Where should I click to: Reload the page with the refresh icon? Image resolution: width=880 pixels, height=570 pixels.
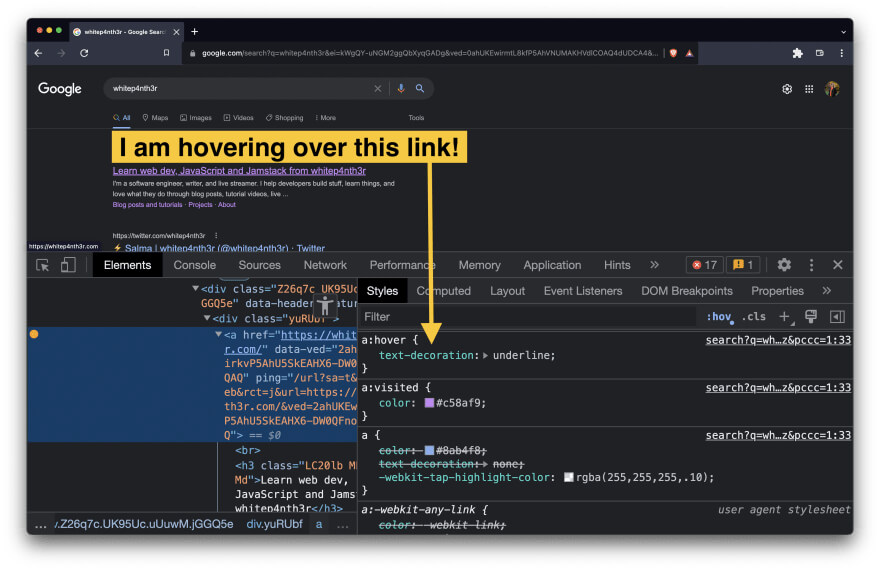(x=84, y=53)
